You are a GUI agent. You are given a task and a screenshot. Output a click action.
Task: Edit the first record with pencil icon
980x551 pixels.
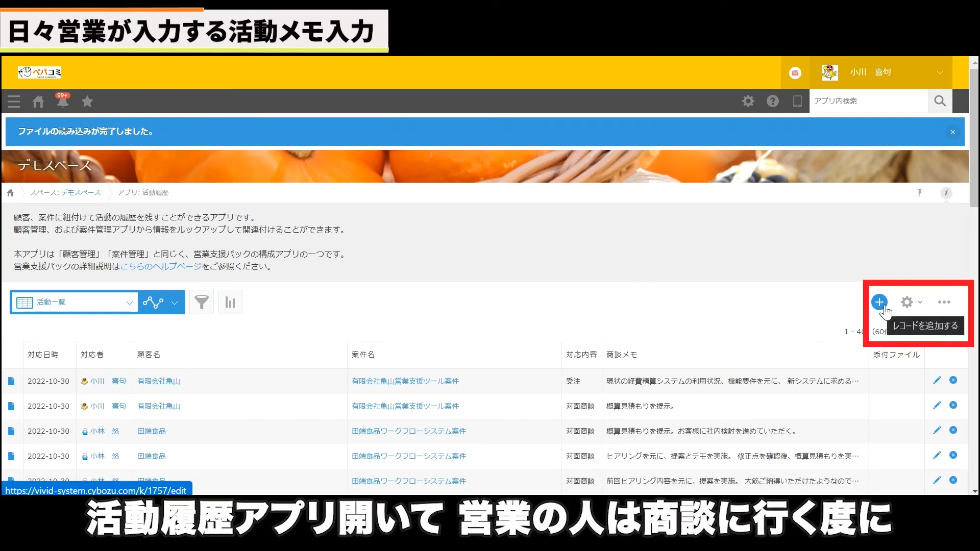click(937, 381)
